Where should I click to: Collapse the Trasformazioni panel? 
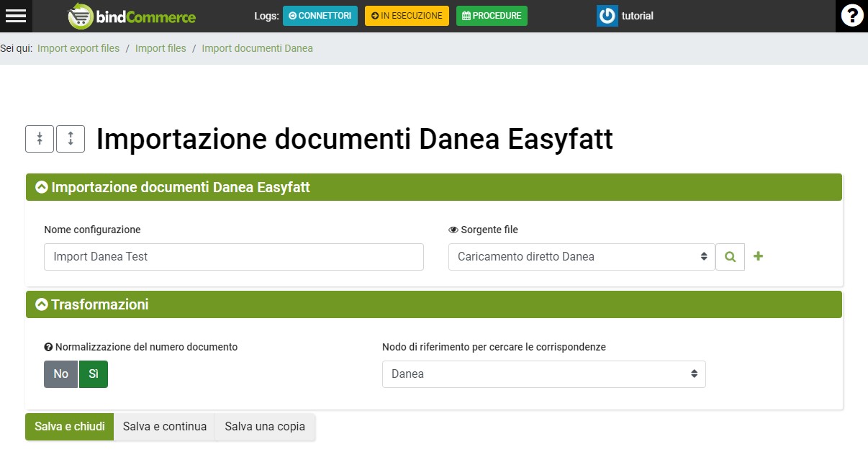[41, 303]
